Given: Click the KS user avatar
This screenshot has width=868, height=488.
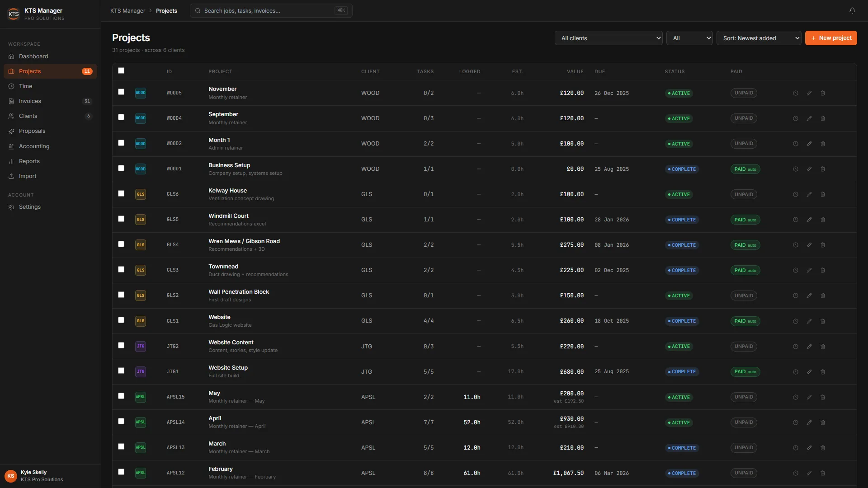Looking at the screenshot, I should tap(11, 476).
